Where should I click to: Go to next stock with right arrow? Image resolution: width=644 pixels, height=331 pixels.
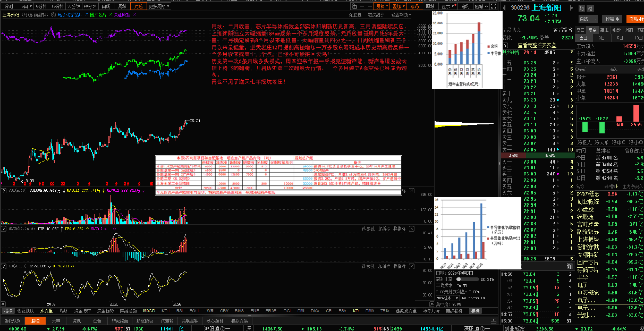click(x=571, y=8)
